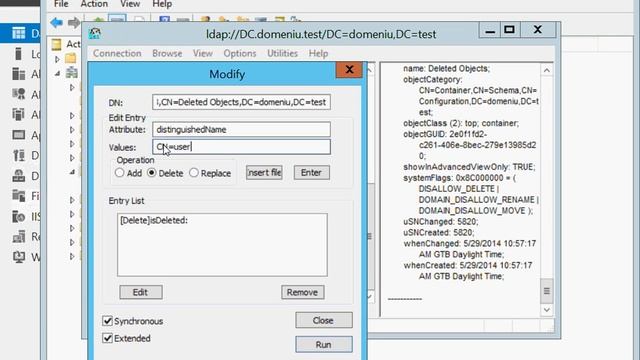The width and height of the screenshot is (640, 360).
Task: Open Utilities menu in ldp window
Action: pos(282,53)
